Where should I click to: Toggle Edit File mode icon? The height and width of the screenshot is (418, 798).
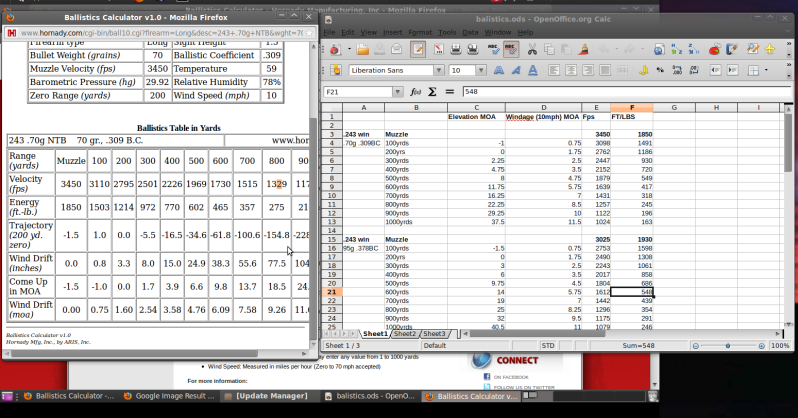click(x=418, y=49)
